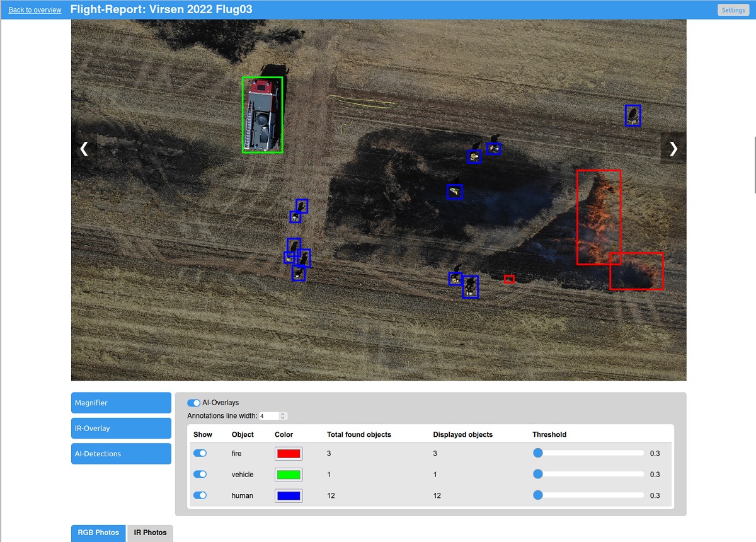Go back to overview
756x542 pixels.
click(x=35, y=10)
